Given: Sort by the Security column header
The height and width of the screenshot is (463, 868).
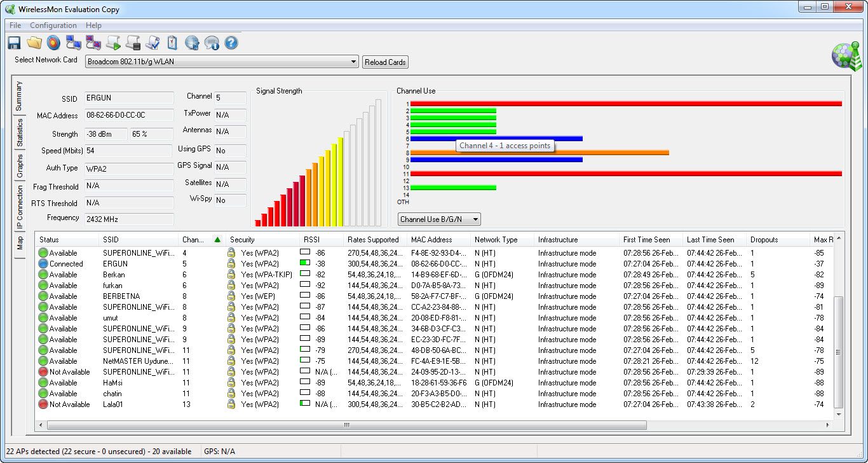Looking at the screenshot, I should click(262, 240).
